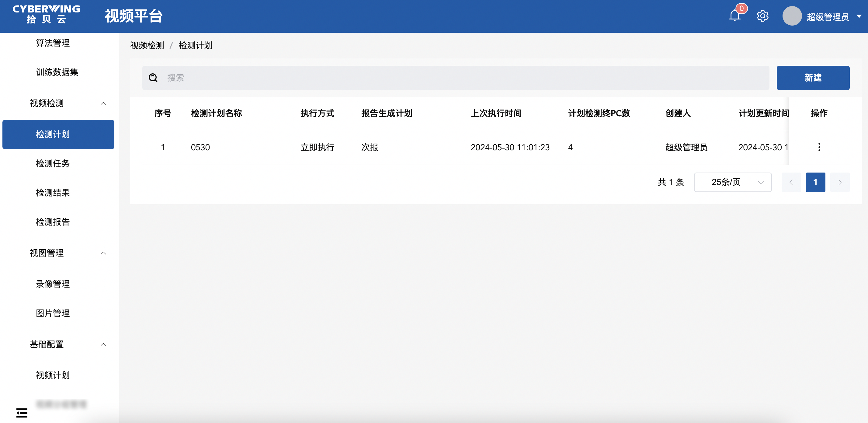868x423 pixels.
Task: Collapse the sidebar with the bottom-left menu icon
Action: click(22, 413)
